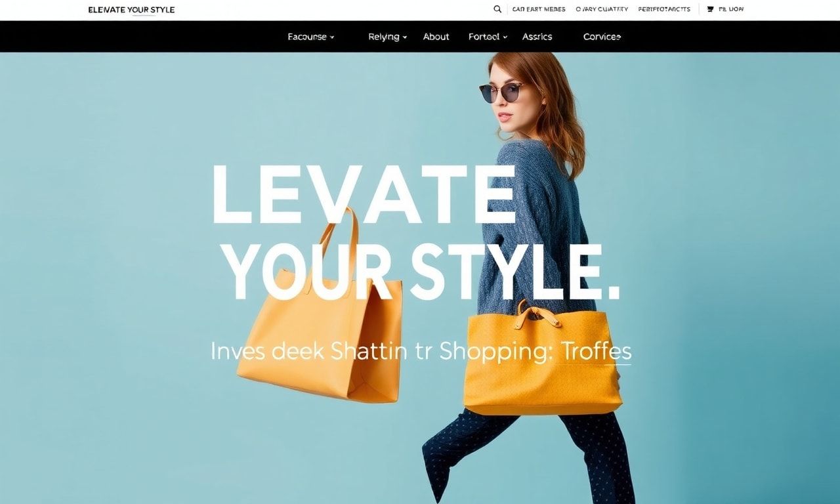The width and height of the screenshot is (840, 504).
Task: Open the O/ARY CUATITY top link
Action: click(x=602, y=9)
